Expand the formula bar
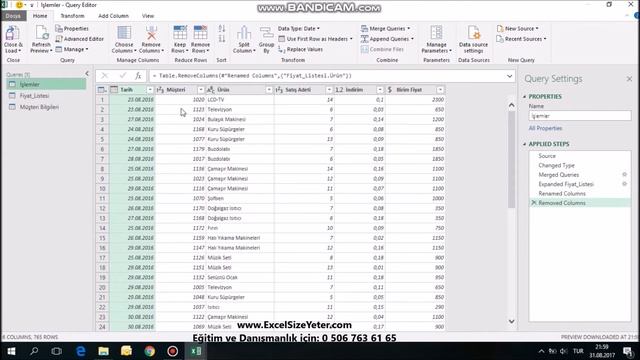640x360 pixels. pyautogui.click(x=509, y=76)
